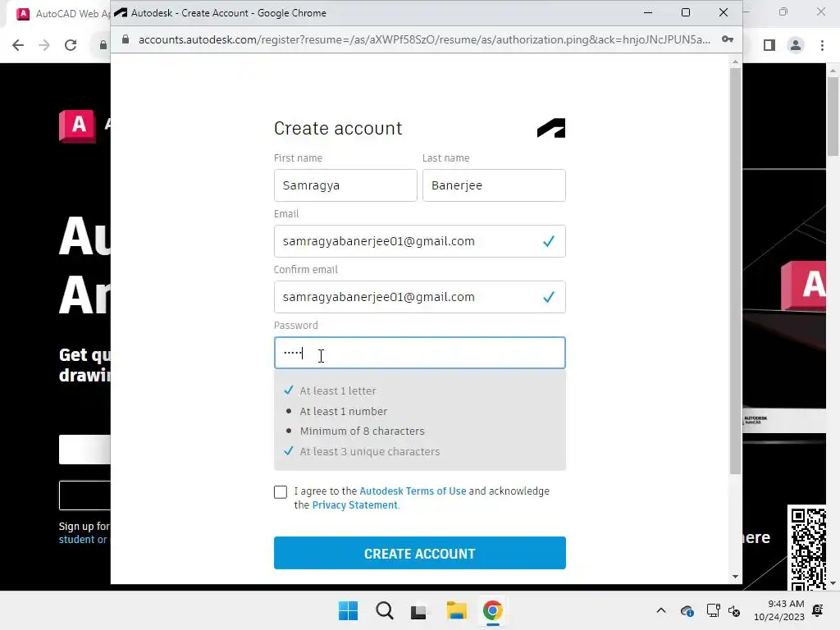The image size is (840, 630).
Task: Click the Last name field with Banerjee
Action: point(494,185)
